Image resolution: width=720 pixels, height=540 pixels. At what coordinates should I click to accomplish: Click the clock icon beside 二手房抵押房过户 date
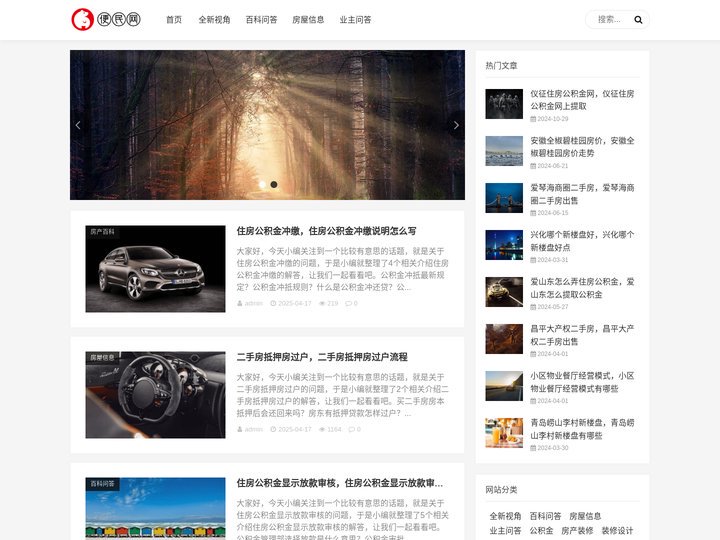273,429
